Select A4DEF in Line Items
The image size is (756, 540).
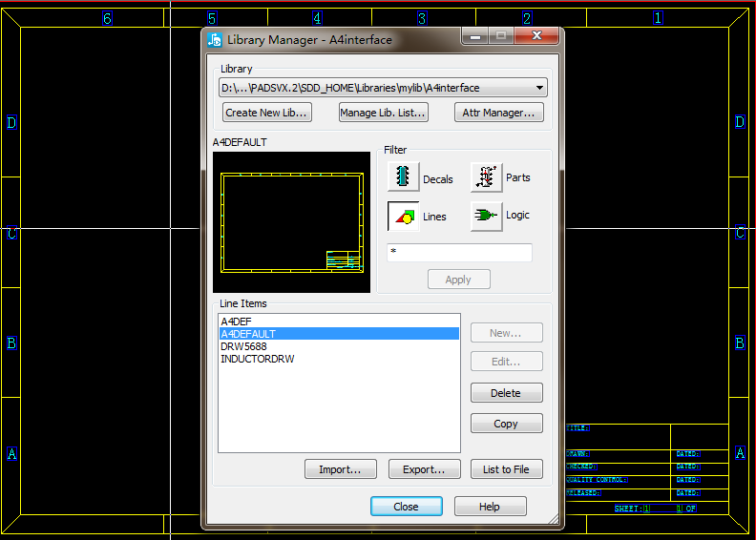tap(339, 322)
